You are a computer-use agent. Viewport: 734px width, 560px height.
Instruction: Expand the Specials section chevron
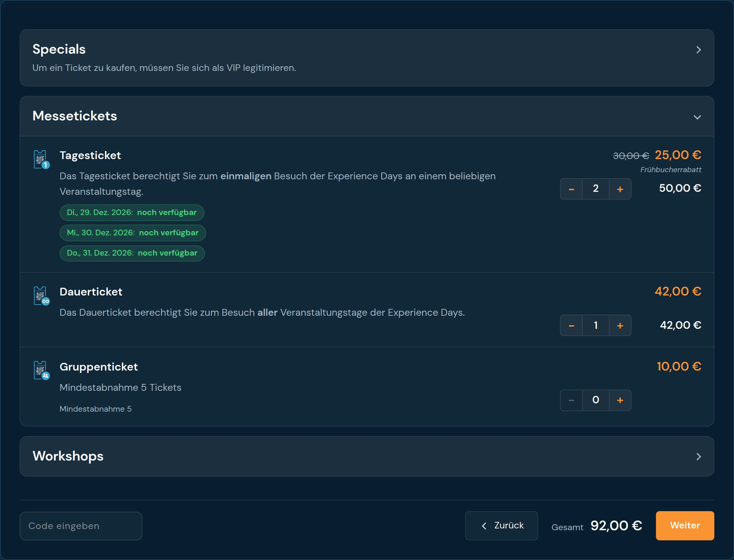tap(699, 50)
